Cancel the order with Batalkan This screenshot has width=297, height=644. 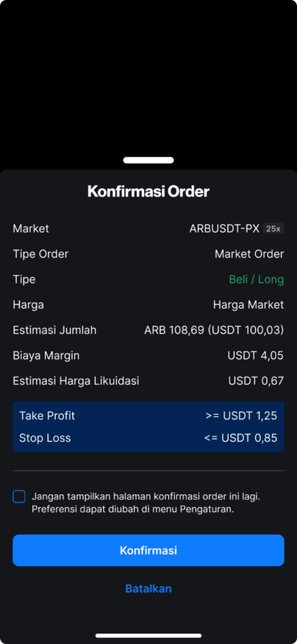[148, 588]
